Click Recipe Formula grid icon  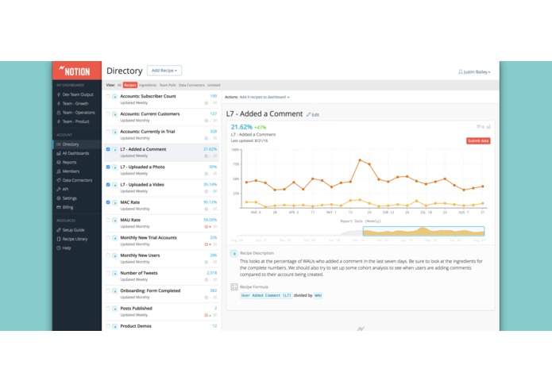point(234,287)
